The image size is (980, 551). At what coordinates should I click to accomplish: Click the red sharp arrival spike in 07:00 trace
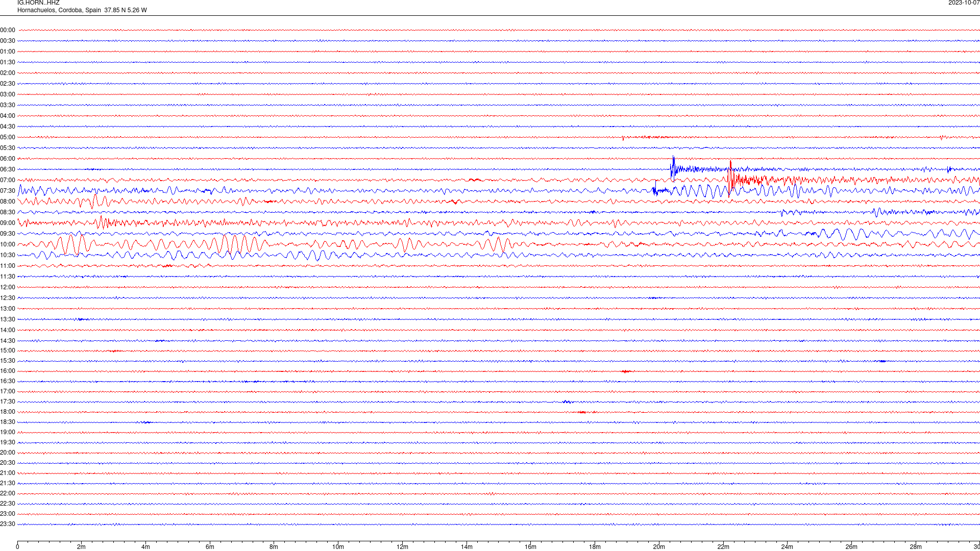pos(730,178)
